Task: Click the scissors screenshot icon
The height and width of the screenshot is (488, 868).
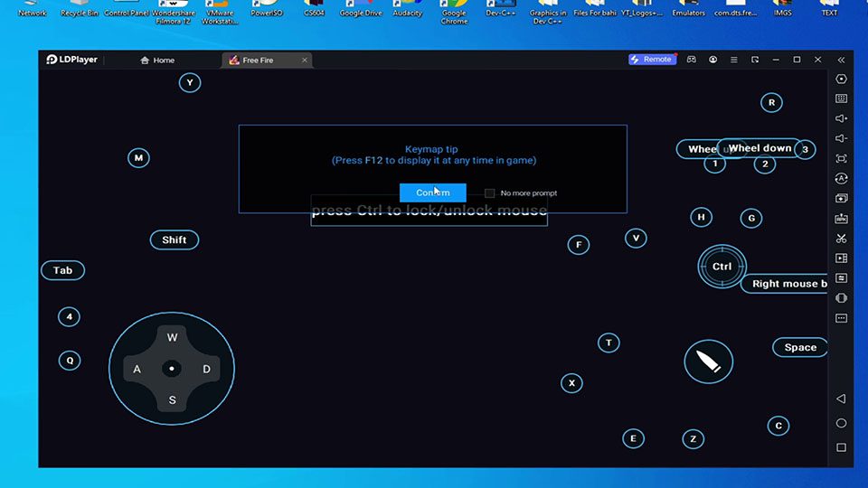Action: pyautogui.click(x=841, y=239)
